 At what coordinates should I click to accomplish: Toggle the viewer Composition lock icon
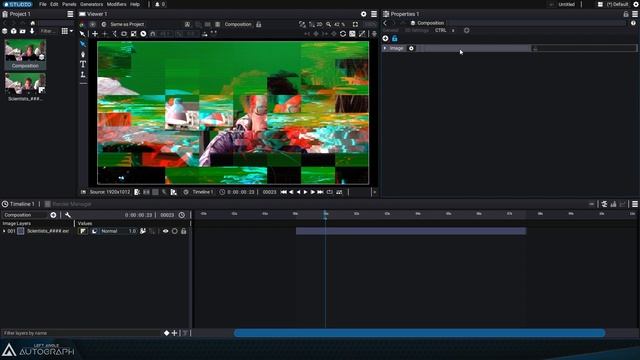[258, 24]
